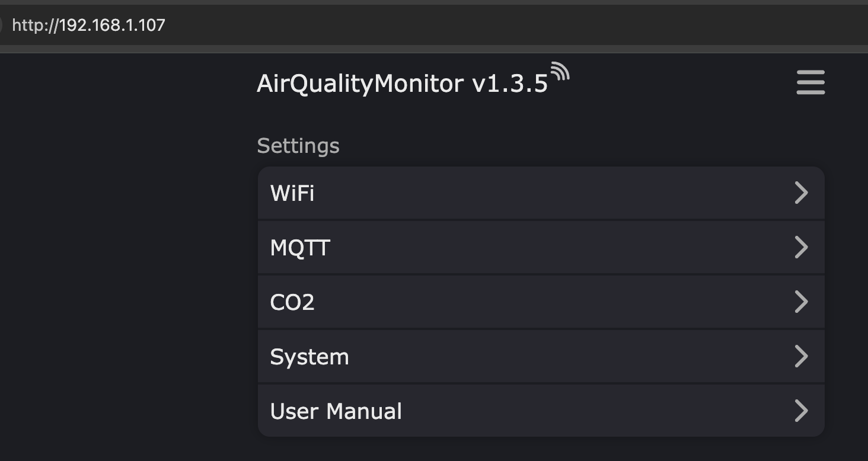This screenshot has height=461, width=868.
Task: Open the System settings label
Action: [x=309, y=357]
